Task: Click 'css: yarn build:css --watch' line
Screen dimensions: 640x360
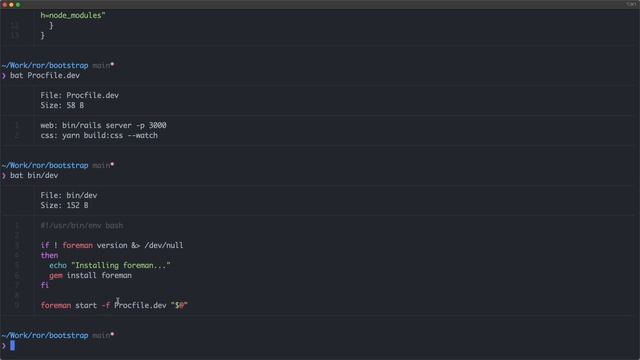Action: (99, 136)
